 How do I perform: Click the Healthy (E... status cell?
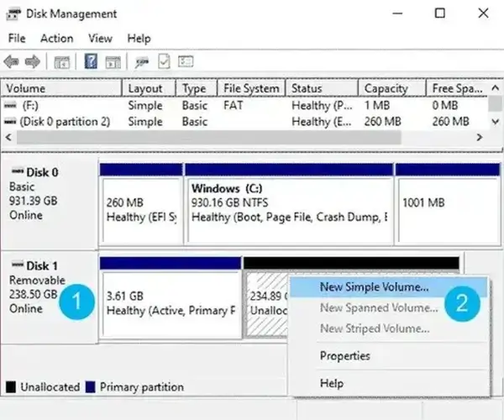(x=322, y=122)
